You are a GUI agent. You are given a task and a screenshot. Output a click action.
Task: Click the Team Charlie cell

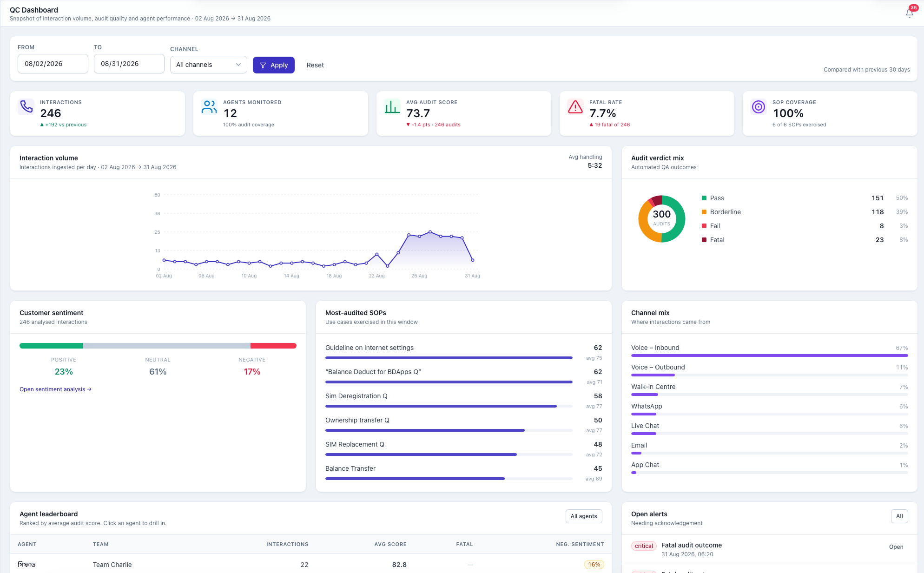click(x=112, y=565)
